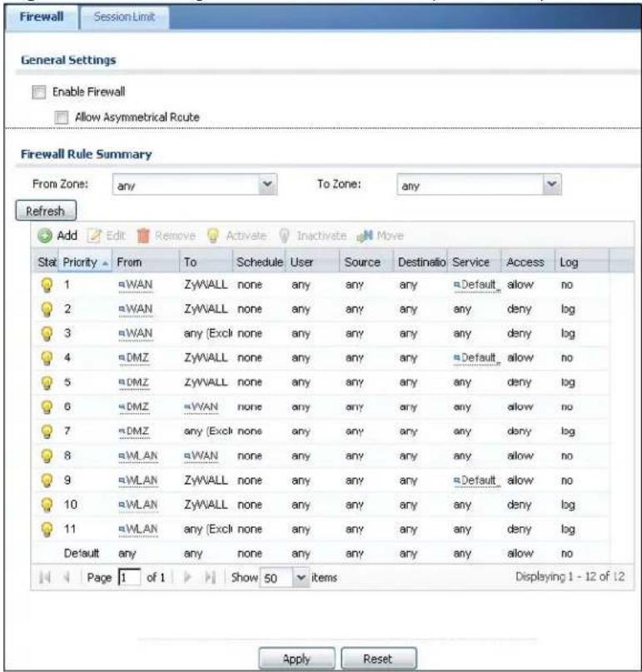
Task: Open Default service link in rule 1
Action: [x=477, y=285]
